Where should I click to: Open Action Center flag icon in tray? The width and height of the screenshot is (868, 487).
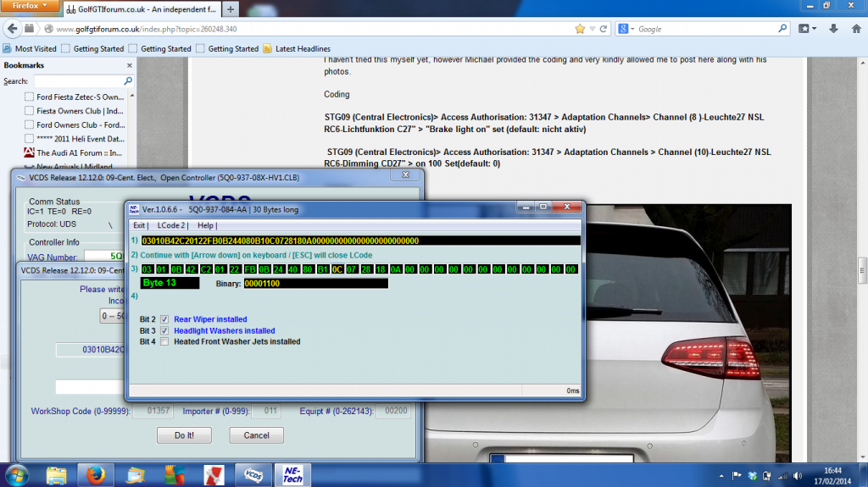(x=737, y=476)
